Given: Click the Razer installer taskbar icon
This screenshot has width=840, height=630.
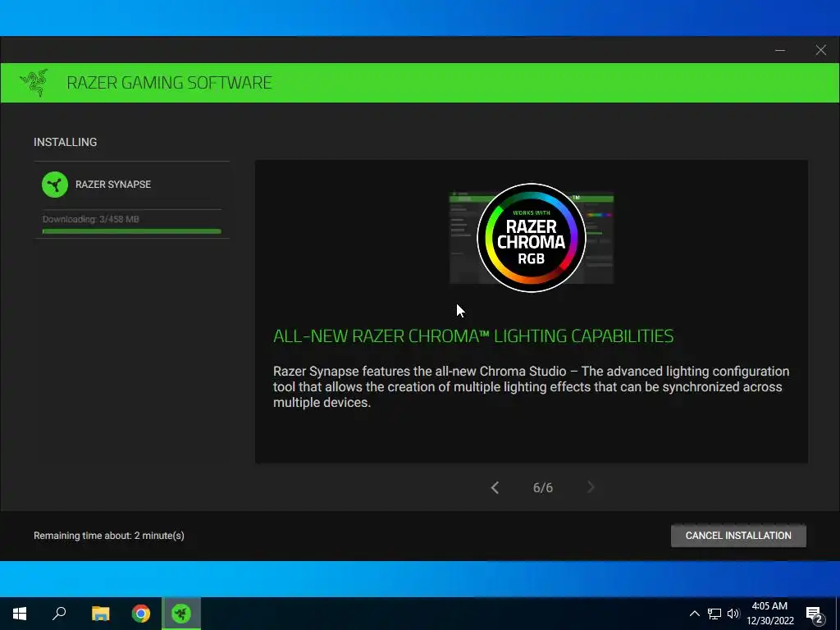Looking at the screenshot, I should tap(181, 614).
